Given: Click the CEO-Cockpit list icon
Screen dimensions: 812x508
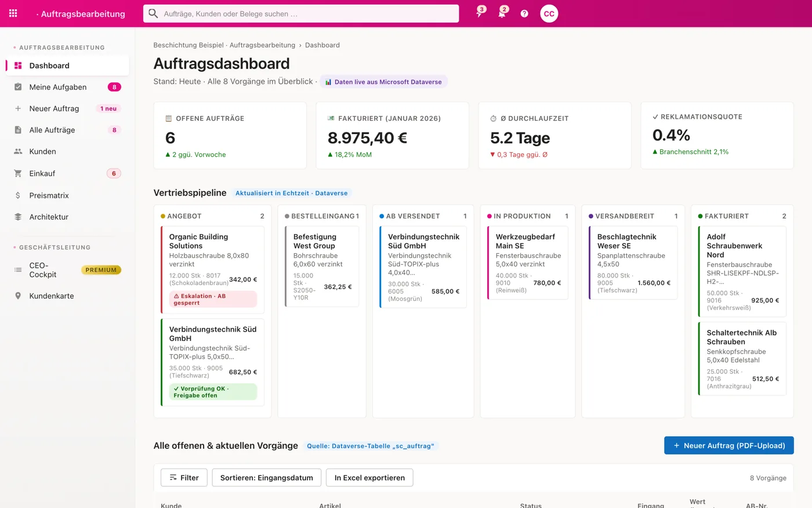Looking at the screenshot, I should pyautogui.click(x=18, y=270).
